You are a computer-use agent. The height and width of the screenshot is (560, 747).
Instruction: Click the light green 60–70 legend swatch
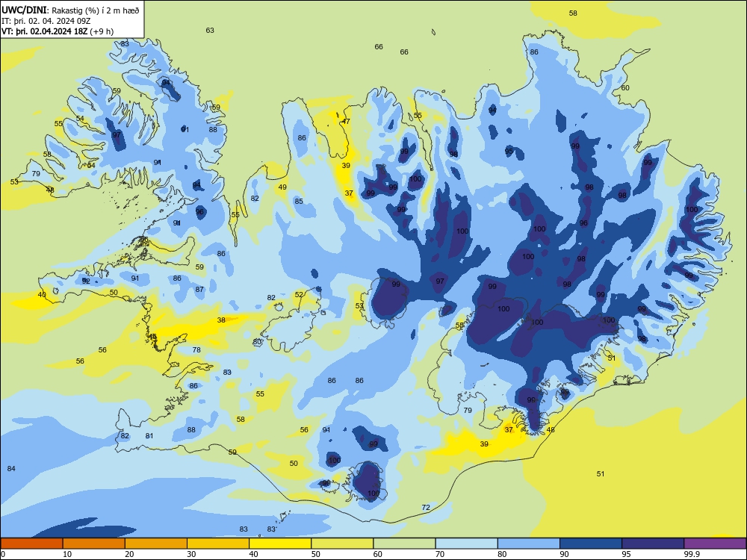point(404,544)
